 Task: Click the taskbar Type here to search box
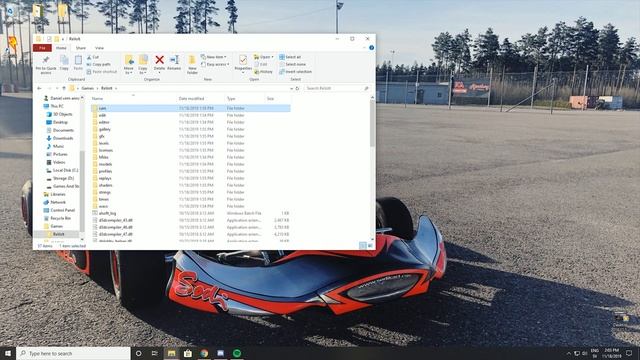coord(73,353)
